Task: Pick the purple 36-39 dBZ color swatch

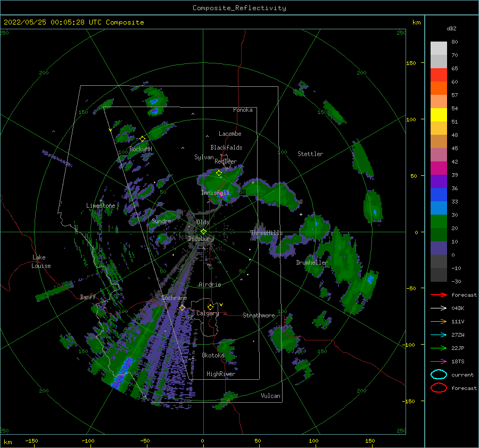Action: click(439, 182)
